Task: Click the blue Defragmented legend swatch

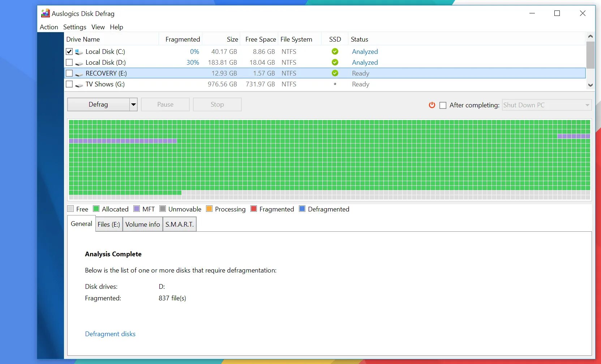Action: pyautogui.click(x=302, y=209)
